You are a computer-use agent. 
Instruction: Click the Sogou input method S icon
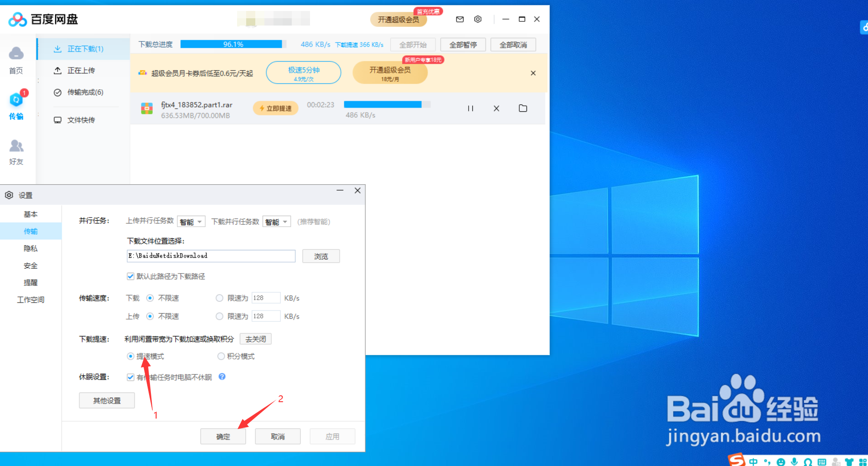coord(736,460)
